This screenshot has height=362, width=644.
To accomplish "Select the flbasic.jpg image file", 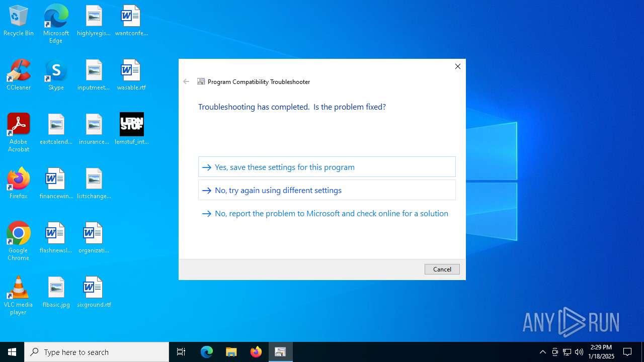I will pyautogui.click(x=56, y=293).
